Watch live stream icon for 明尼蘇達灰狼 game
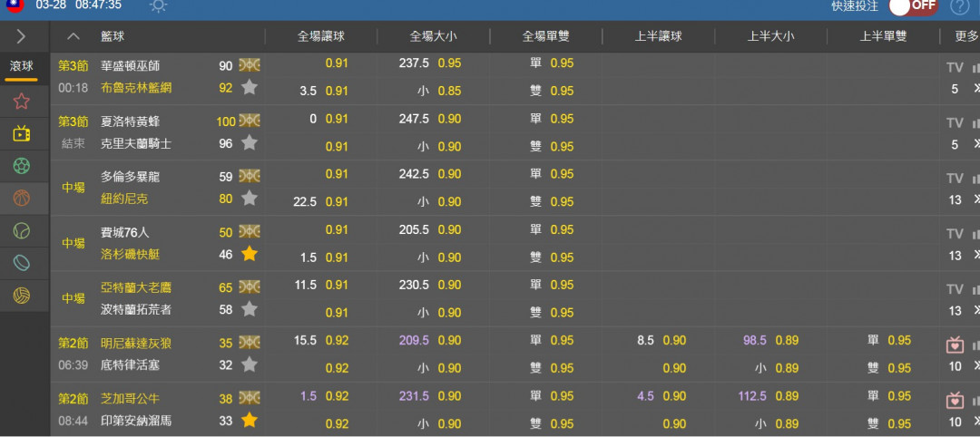 pyautogui.click(x=955, y=345)
